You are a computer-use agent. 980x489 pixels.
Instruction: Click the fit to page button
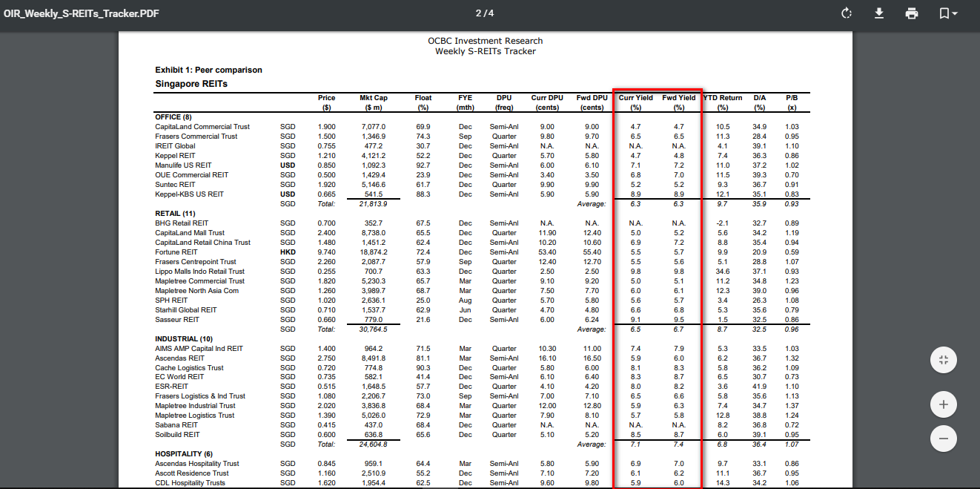[x=943, y=360]
